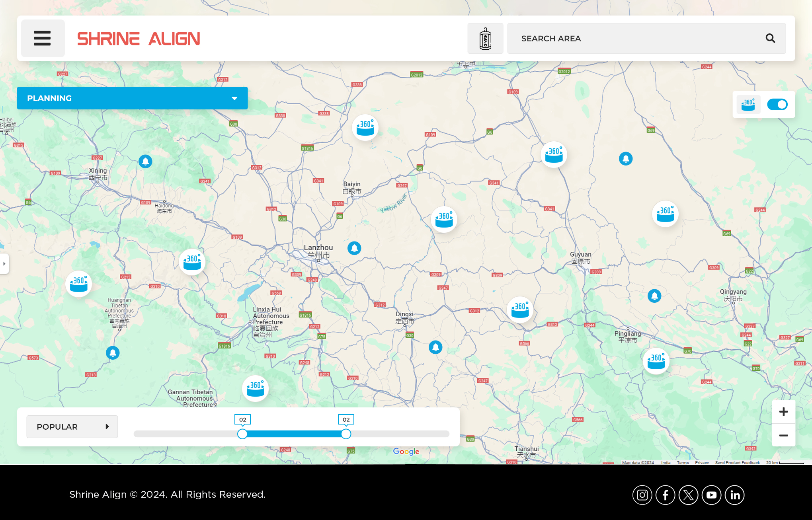
Task: Click the left slider handle labeled 02
Action: pos(242,434)
